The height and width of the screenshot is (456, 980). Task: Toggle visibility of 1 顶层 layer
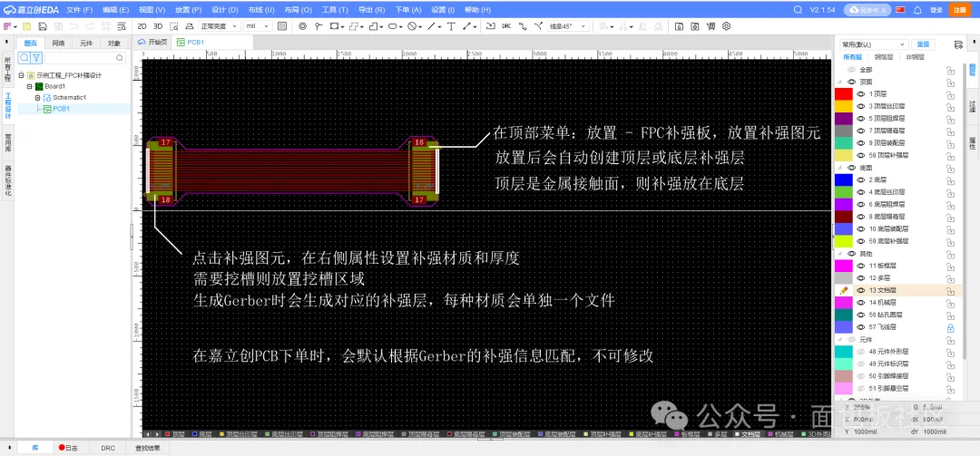(860, 93)
